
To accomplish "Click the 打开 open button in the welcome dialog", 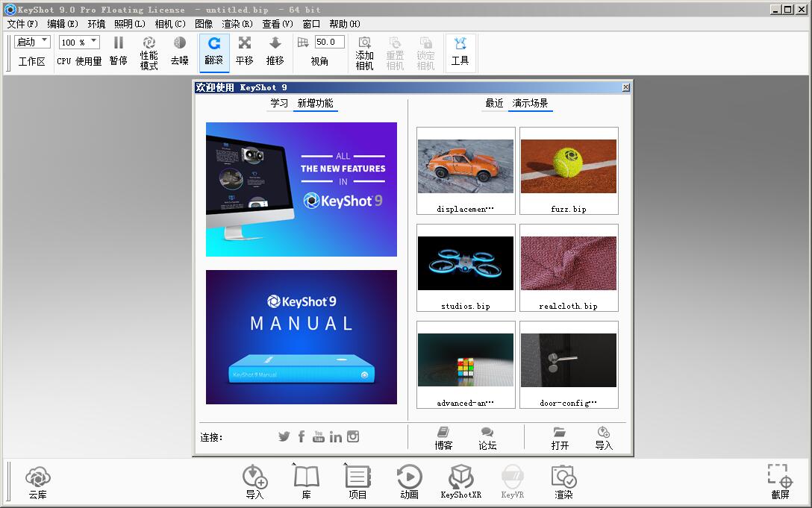I will click(x=560, y=439).
